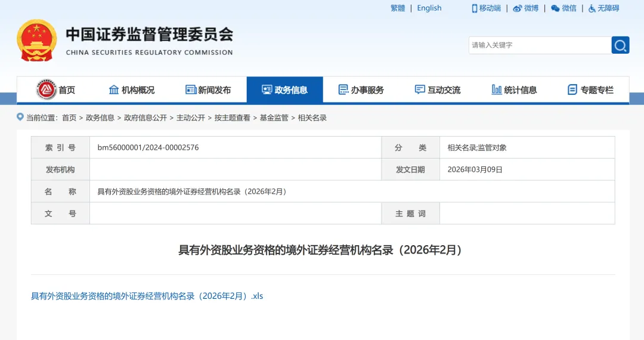644x340 pixels.
Task: Go to 按主题查看 in the breadcrumb
Action: (x=232, y=118)
